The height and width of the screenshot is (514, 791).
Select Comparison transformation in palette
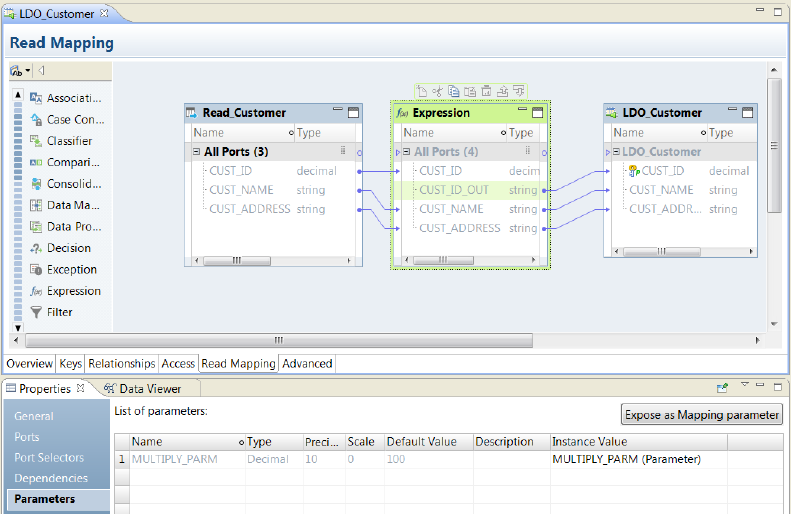65,162
